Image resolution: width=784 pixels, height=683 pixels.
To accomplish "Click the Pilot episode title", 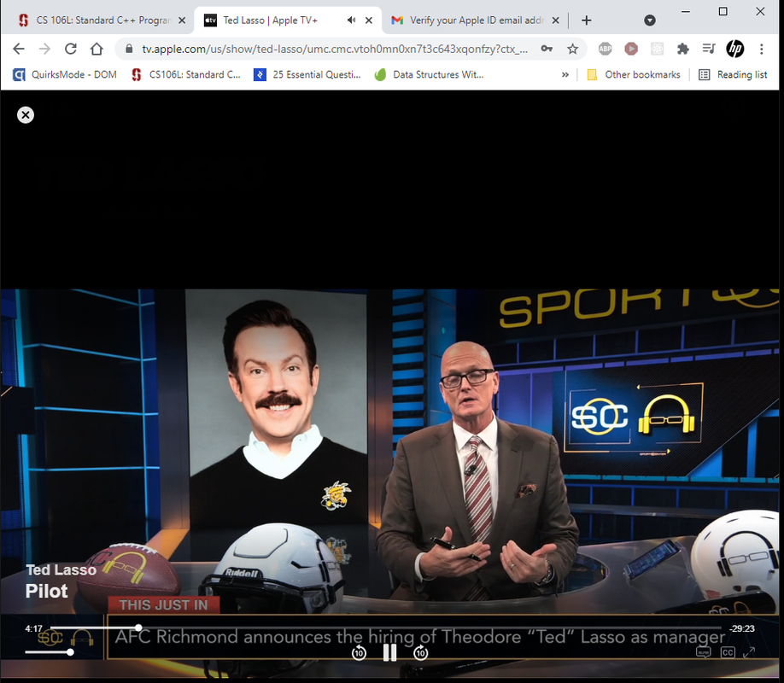I will point(46,591).
